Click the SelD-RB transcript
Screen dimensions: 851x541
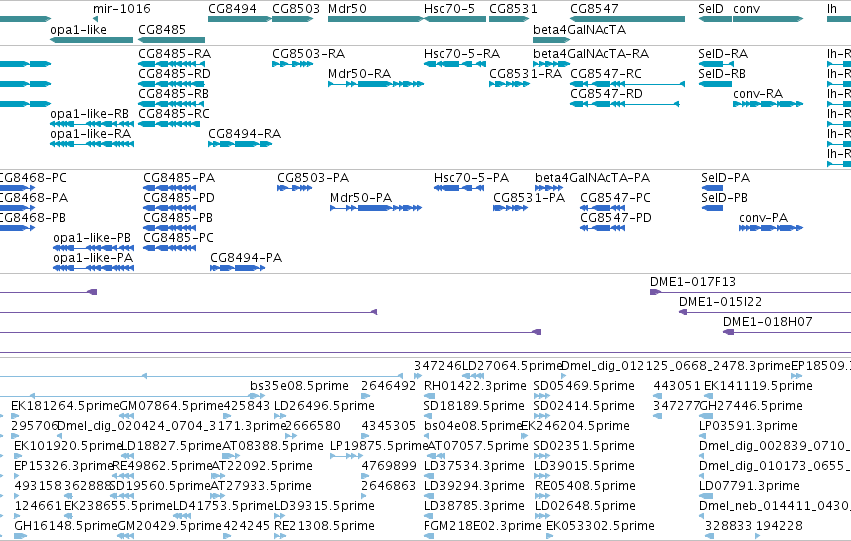(x=715, y=84)
